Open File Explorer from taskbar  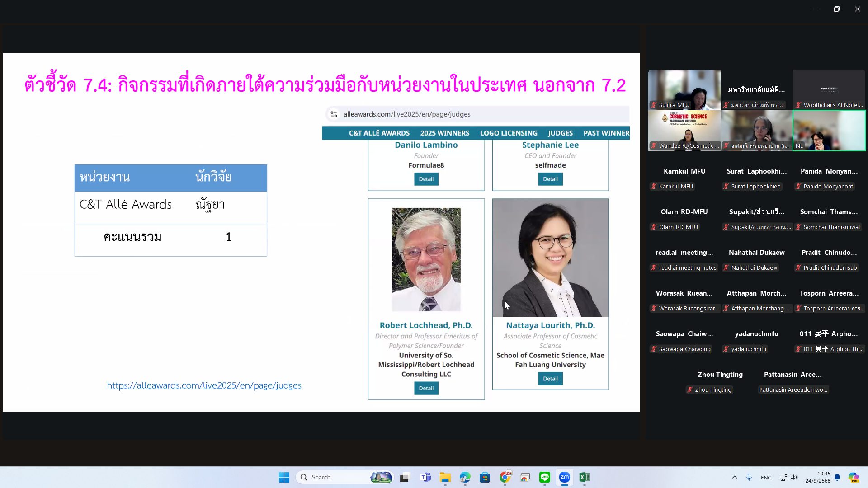click(445, 477)
